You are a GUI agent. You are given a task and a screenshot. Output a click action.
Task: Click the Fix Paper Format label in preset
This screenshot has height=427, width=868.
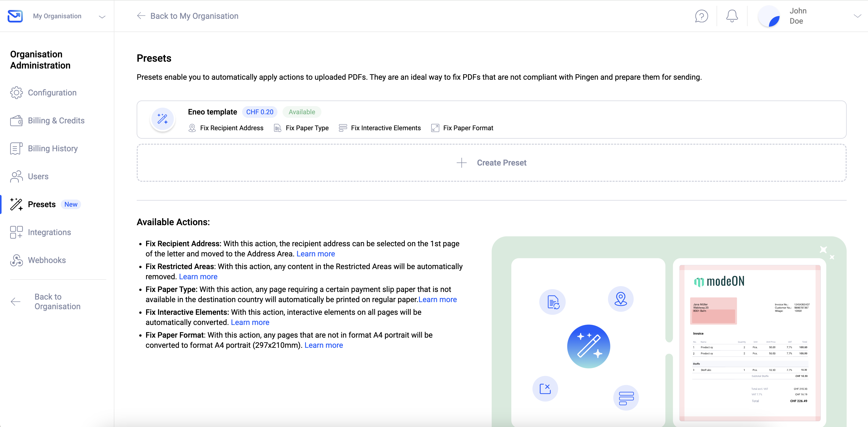pyautogui.click(x=468, y=128)
